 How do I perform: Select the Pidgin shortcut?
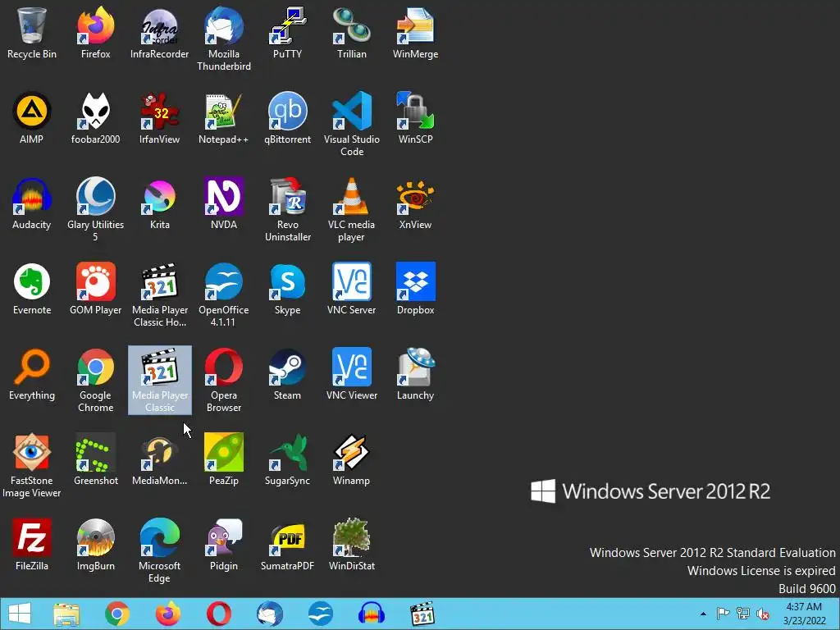click(224, 545)
